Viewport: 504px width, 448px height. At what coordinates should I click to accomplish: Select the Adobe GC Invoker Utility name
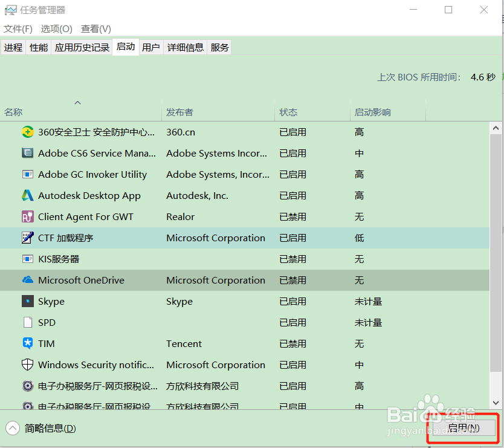[x=92, y=175]
